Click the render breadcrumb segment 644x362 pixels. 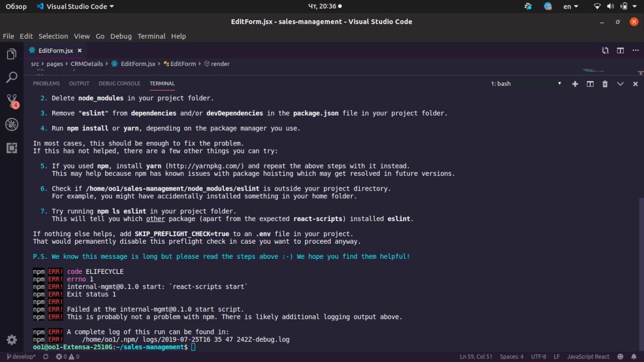click(217, 64)
